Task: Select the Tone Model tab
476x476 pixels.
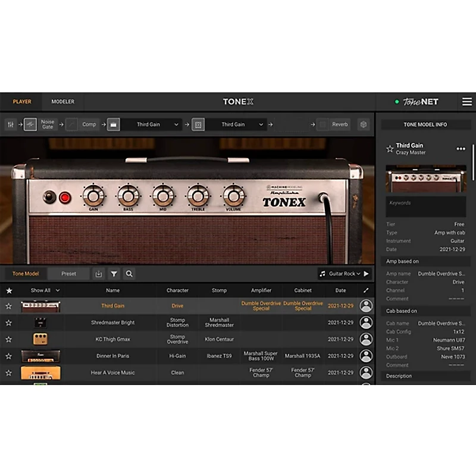Action: pos(26,274)
